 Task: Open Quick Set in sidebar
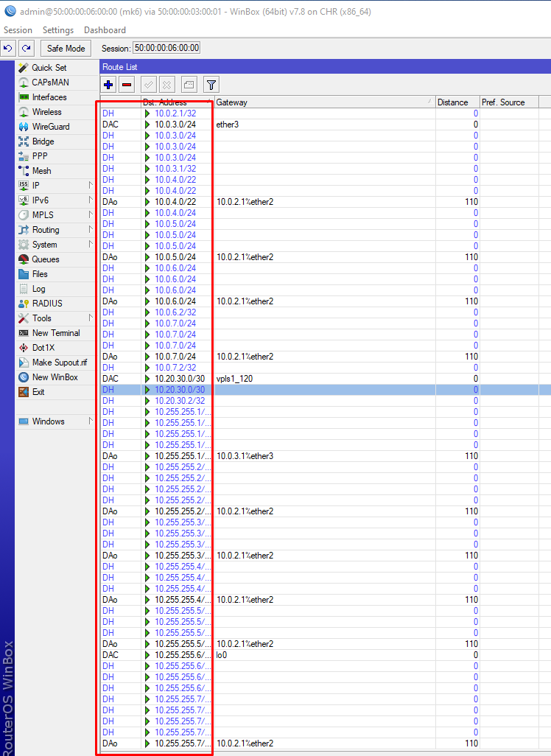(x=55, y=68)
